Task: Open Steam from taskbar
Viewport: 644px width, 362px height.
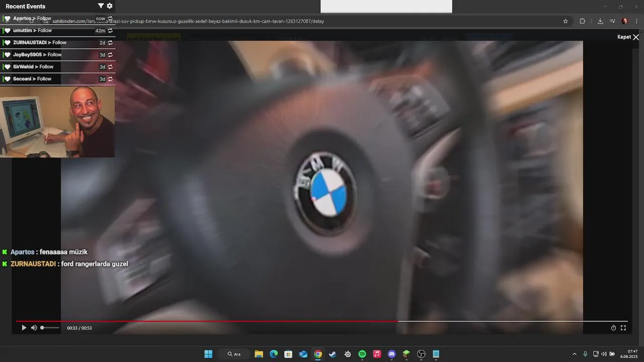Action: [333, 354]
